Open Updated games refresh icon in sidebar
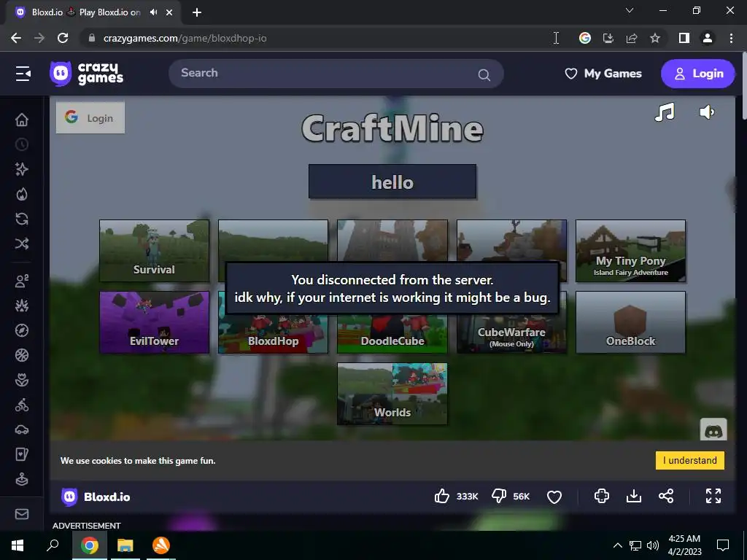The width and height of the screenshot is (747, 560). (22, 219)
